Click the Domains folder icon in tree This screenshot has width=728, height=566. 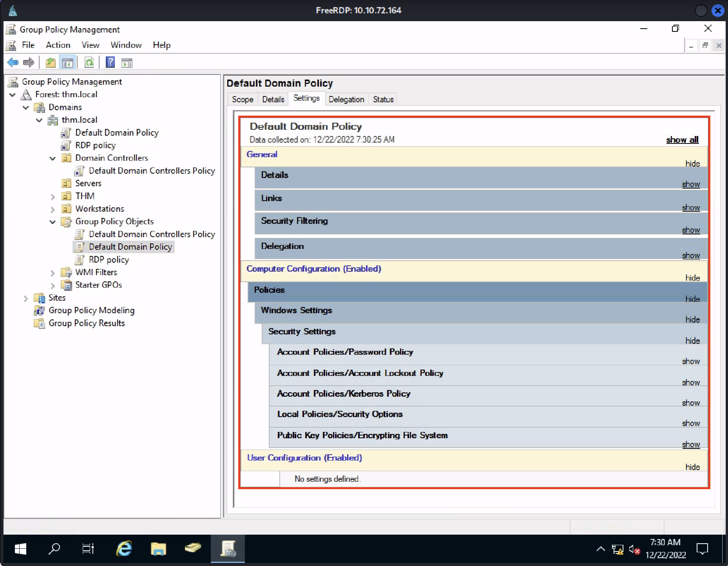tap(39, 107)
